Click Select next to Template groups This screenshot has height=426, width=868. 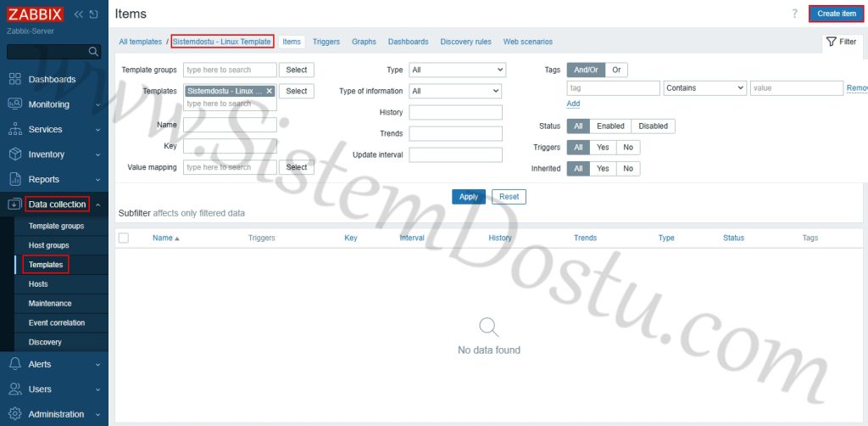pyautogui.click(x=296, y=70)
